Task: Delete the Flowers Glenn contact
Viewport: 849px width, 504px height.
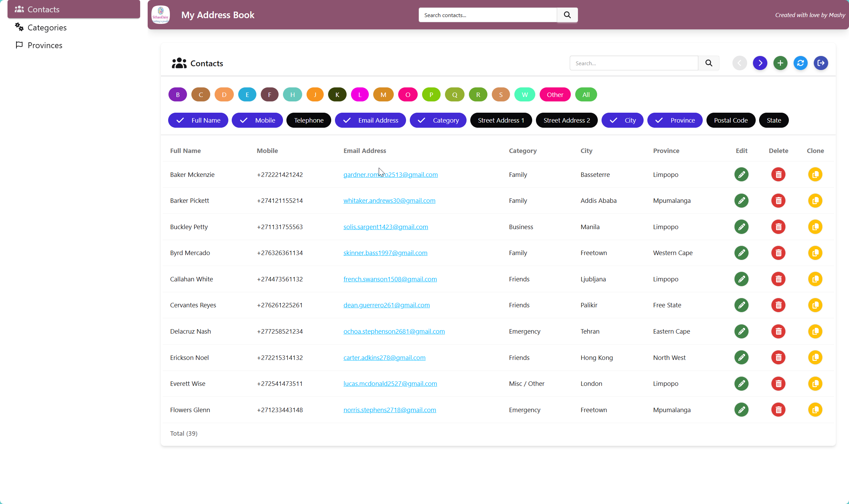Action: [x=778, y=410]
